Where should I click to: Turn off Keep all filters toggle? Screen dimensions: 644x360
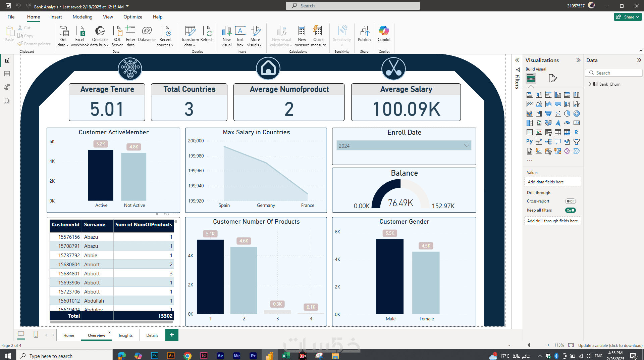570,210
